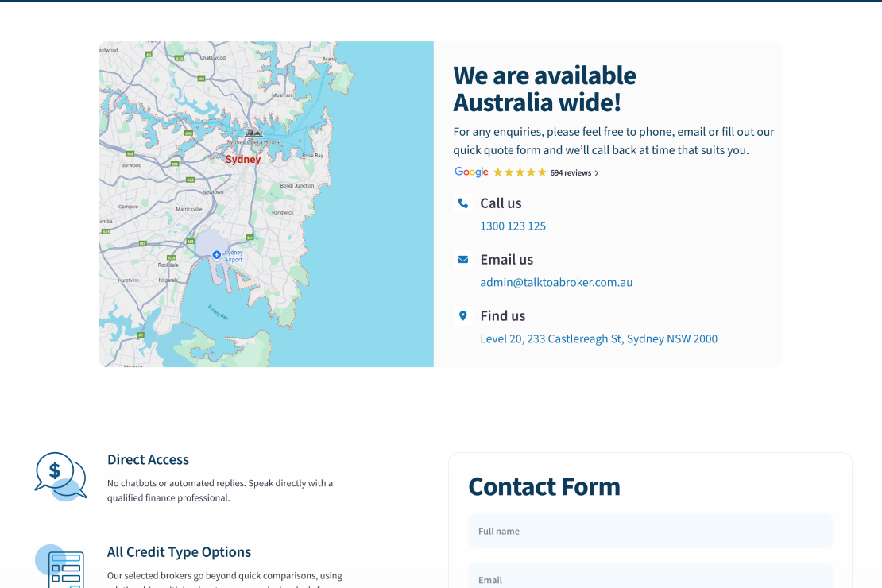Image resolution: width=882 pixels, height=588 pixels.
Task: Click the Email us label
Action: coord(506,259)
